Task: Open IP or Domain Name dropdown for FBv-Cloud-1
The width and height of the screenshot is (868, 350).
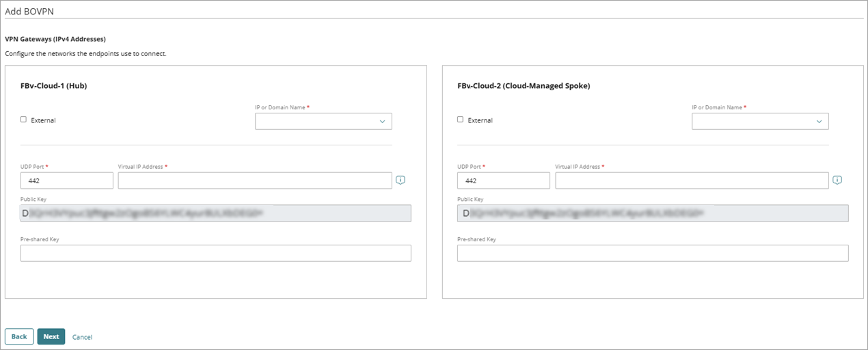Action: [x=323, y=121]
